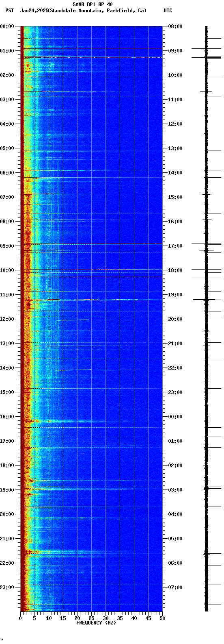
Task: Click the "15:00" label on the UTC axis
Action: click(x=175, y=197)
